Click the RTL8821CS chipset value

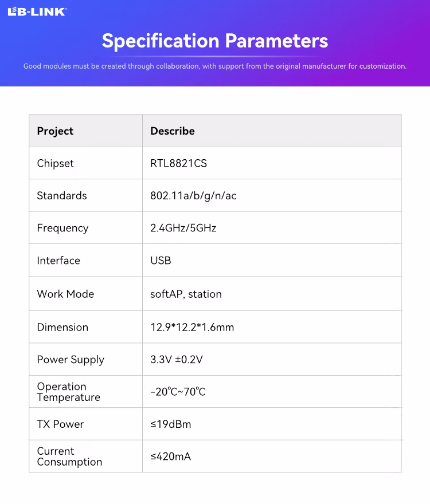[178, 163]
